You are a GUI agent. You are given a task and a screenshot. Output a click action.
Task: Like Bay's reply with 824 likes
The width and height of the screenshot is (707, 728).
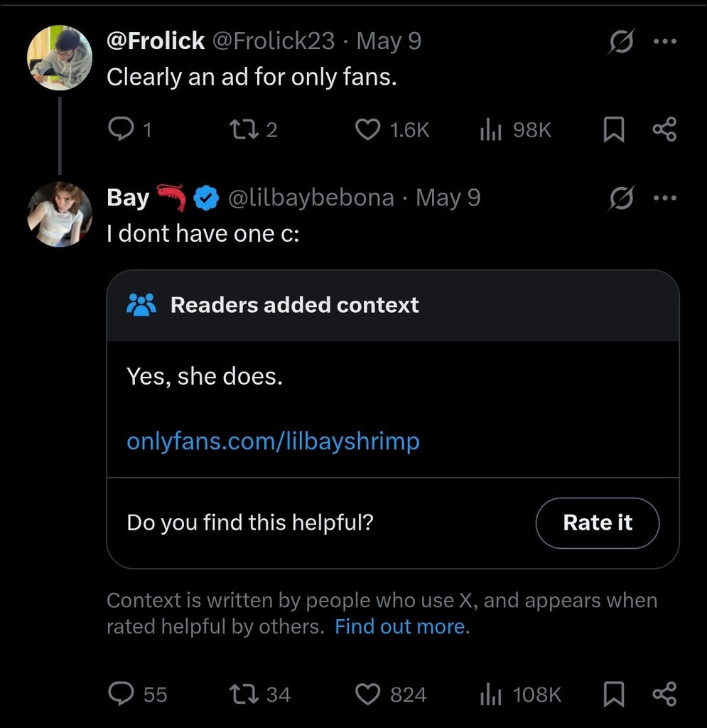pyautogui.click(x=367, y=693)
